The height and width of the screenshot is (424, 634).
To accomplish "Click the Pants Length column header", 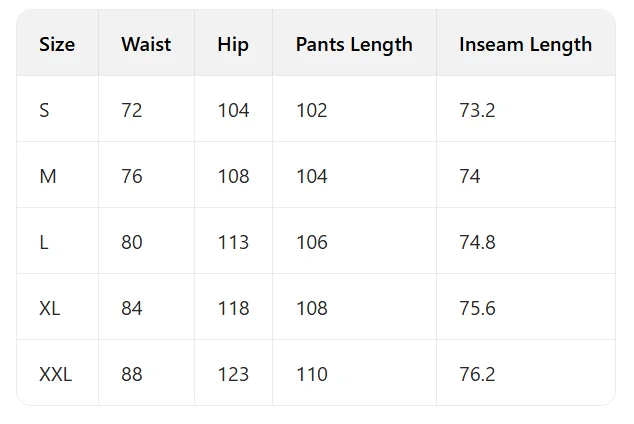I will pyautogui.click(x=354, y=44).
